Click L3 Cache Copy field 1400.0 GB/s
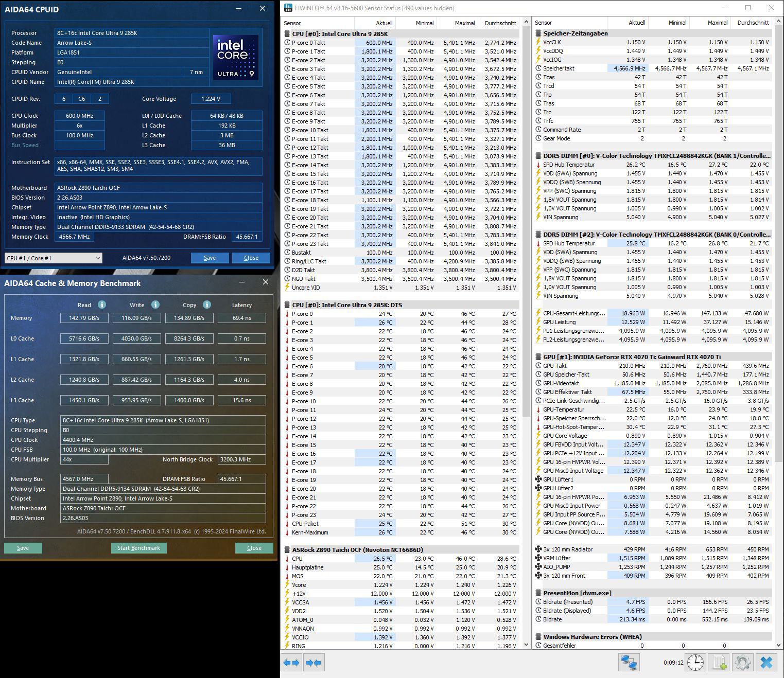784x678 pixels. pos(189,400)
